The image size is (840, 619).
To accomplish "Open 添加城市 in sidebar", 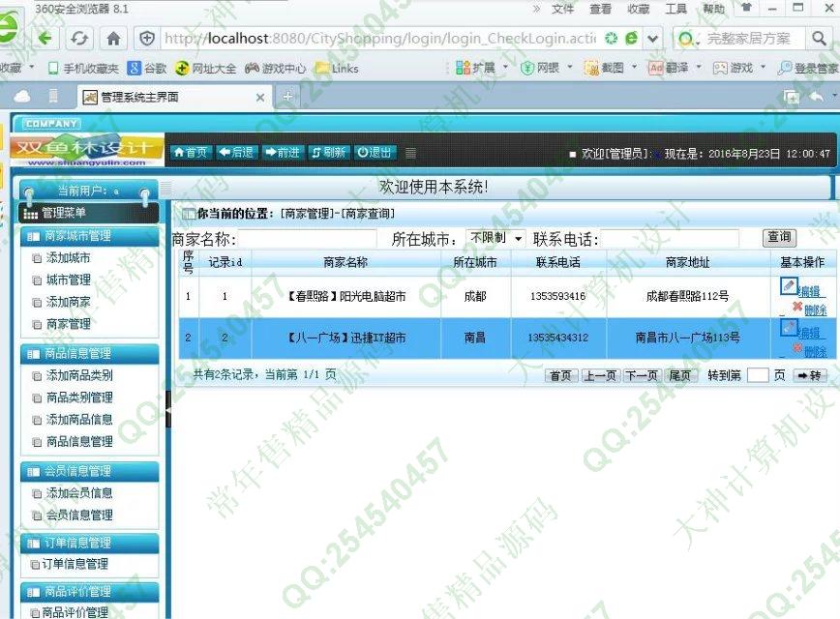I will pyautogui.click(x=68, y=258).
